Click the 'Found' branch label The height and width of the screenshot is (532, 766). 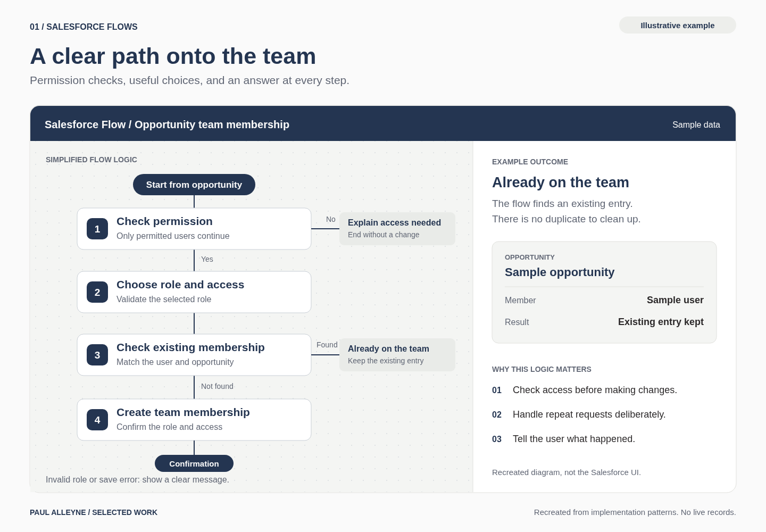[x=327, y=345]
